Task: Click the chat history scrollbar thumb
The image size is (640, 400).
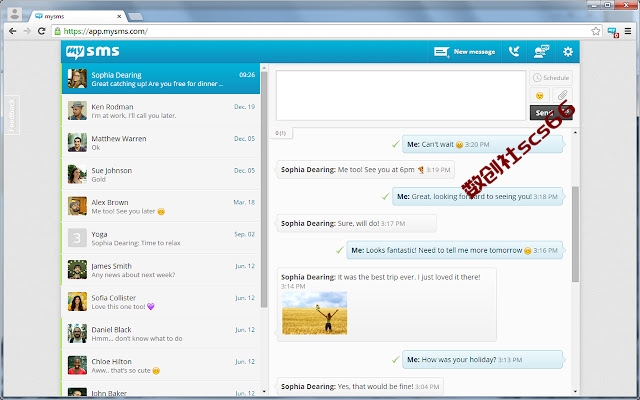Action: tap(575, 234)
